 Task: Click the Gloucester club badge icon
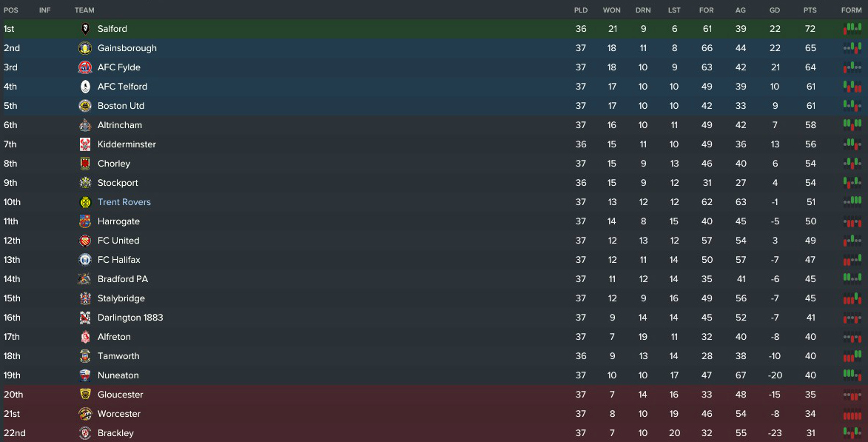click(x=85, y=395)
